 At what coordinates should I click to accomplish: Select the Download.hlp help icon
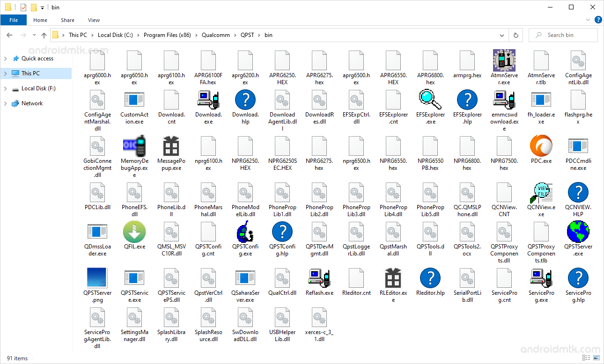pyautogui.click(x=245, y=100)
